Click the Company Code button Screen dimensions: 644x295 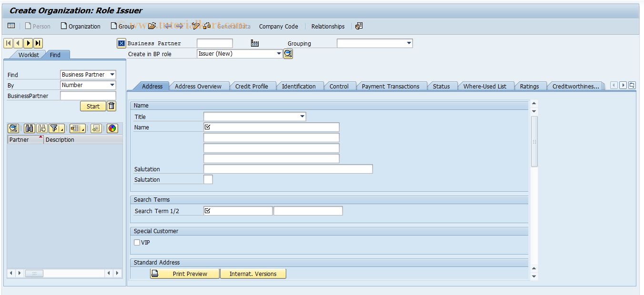click(x=279, y=26)
